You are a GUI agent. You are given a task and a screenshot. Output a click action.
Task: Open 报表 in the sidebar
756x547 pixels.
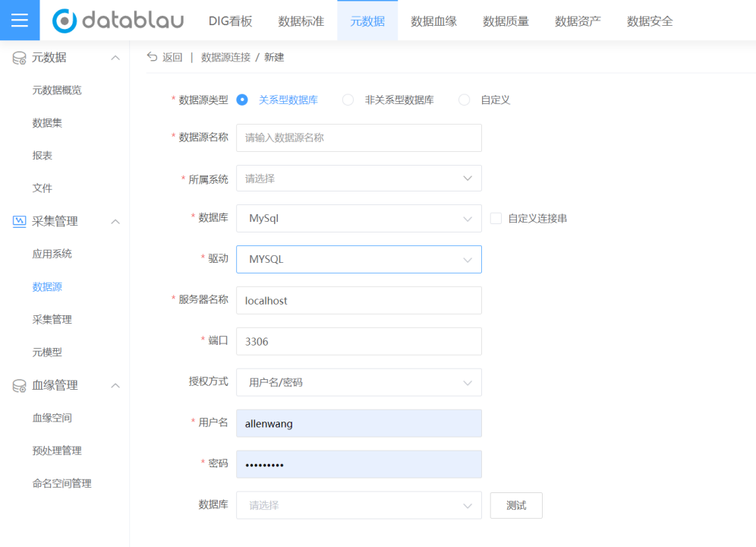pyautogui.click(x=42, y=156)
